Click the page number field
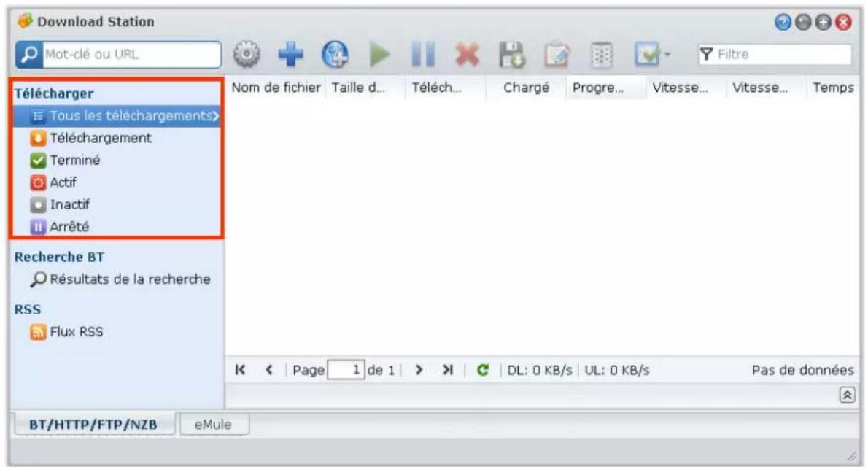Viewport: 868px width, 467px height. 346,369
